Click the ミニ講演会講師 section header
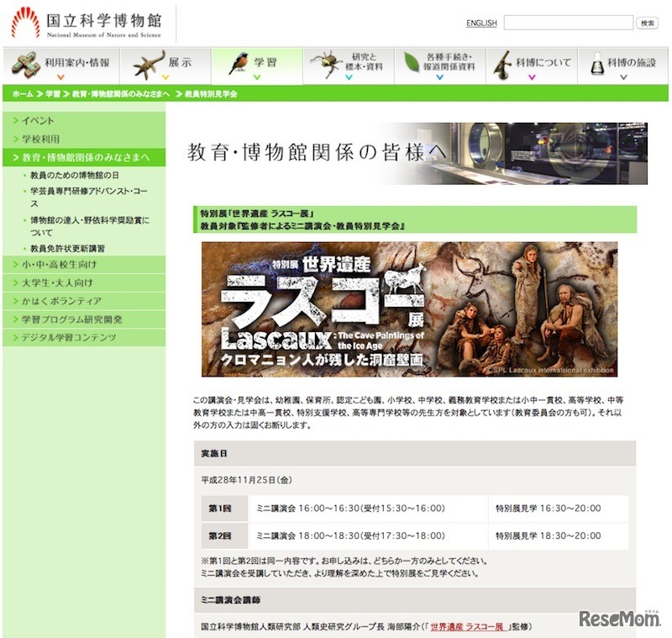The image size is (672, 638). click(415, 600)
